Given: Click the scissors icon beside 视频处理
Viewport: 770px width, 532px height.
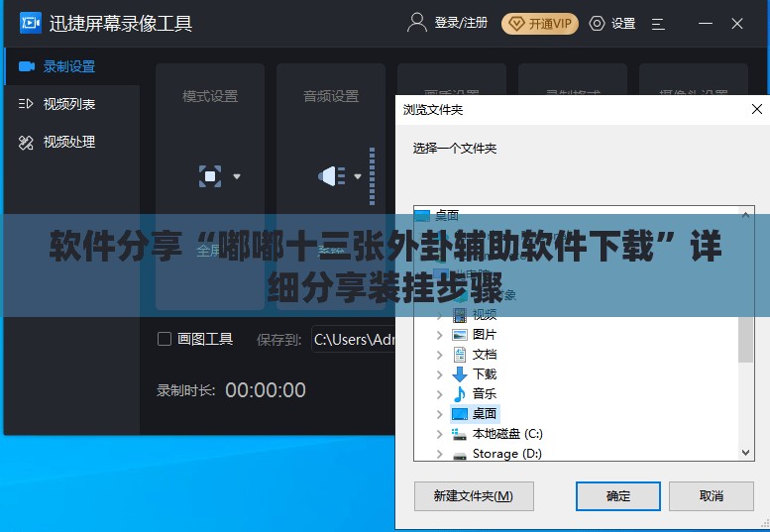Looking at the screenshot, I should click(x=26, y=143).
